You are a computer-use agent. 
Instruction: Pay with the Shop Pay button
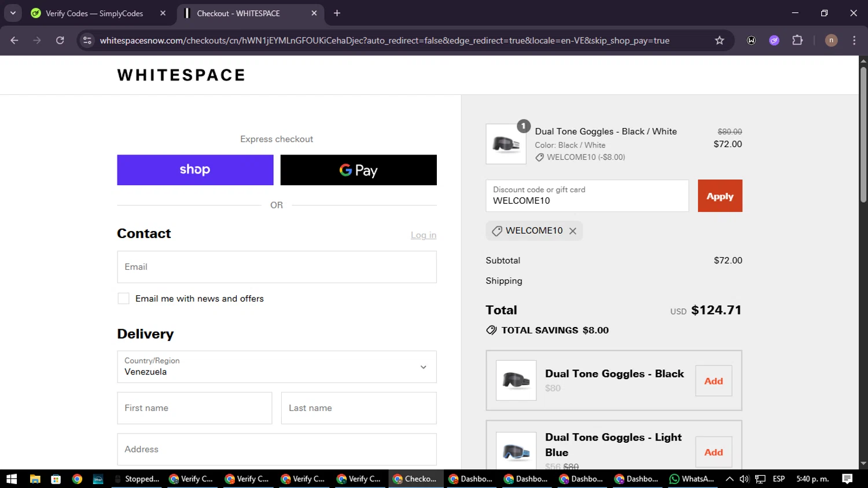[x=195, y=170]
